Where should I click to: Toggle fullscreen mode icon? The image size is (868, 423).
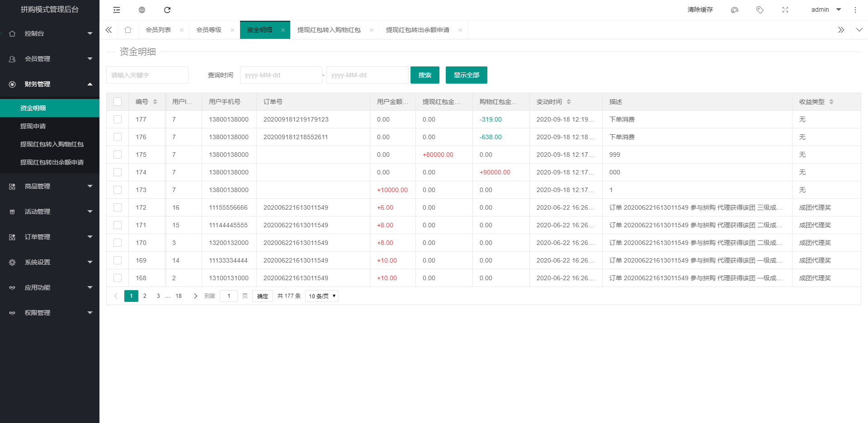pos(785,10)
